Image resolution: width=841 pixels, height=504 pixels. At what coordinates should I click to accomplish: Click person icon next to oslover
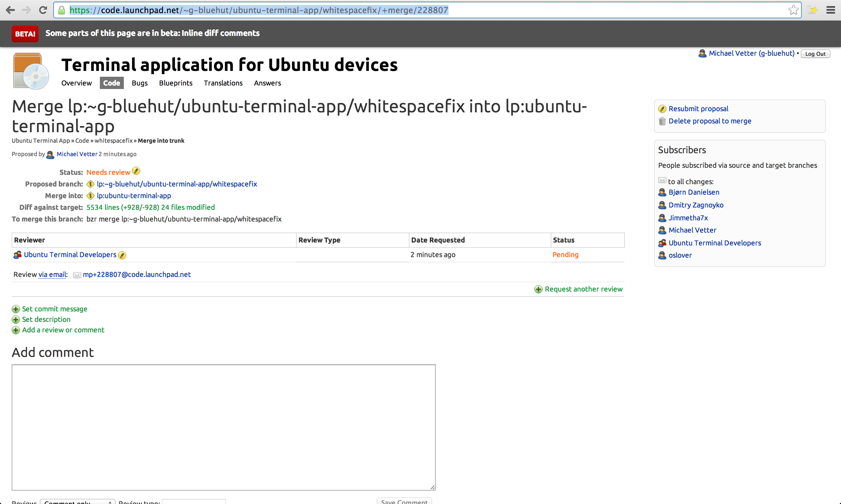662,255
